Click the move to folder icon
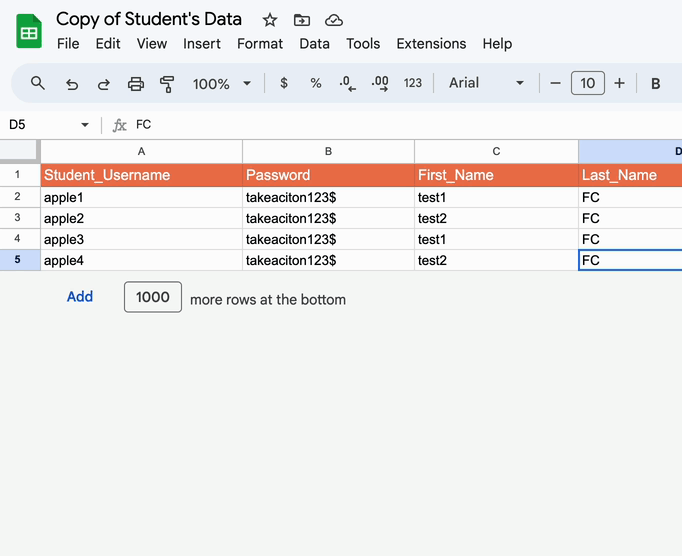This screenshot has width=682, height=556. tap(302, 20)
